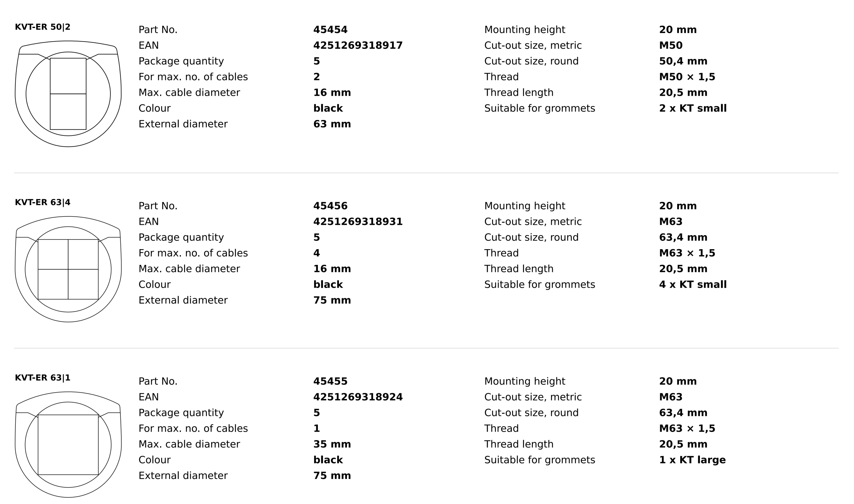Click the KVT-ER 63|1 product drawing
Screen dimensions: 854x504
point(68,444)
